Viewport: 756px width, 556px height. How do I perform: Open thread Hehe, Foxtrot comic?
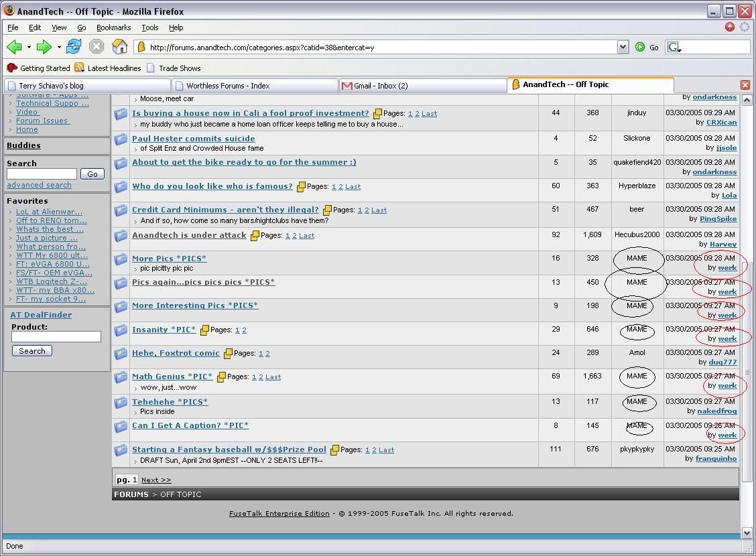[176, 352]
